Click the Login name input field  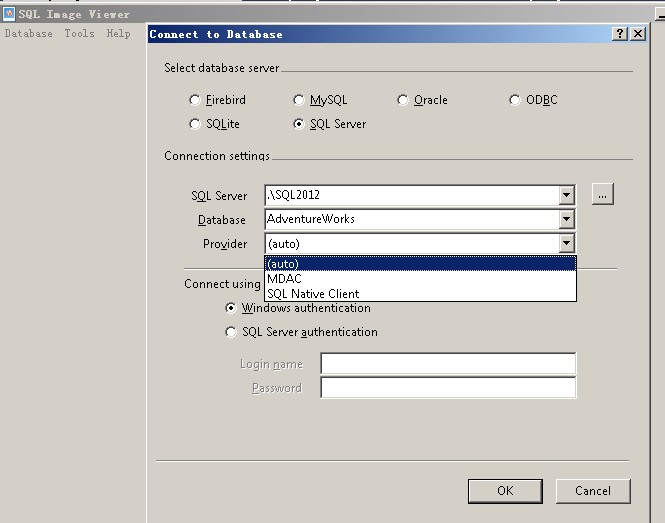click(448, 364)
